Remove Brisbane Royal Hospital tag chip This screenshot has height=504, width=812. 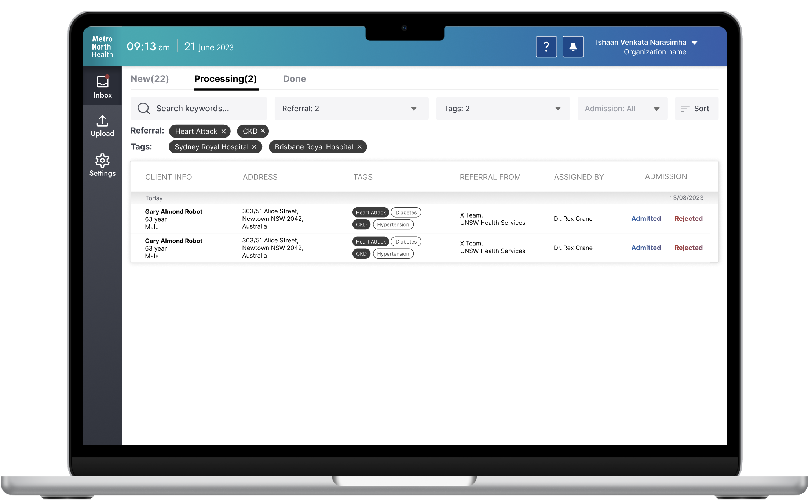[359, 147]
